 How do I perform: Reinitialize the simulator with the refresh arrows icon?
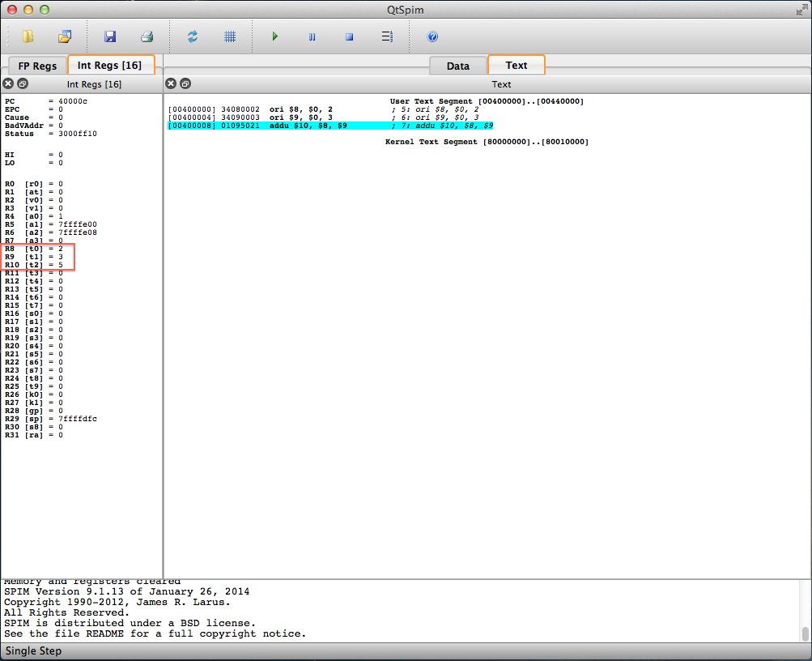click(193, 36)
